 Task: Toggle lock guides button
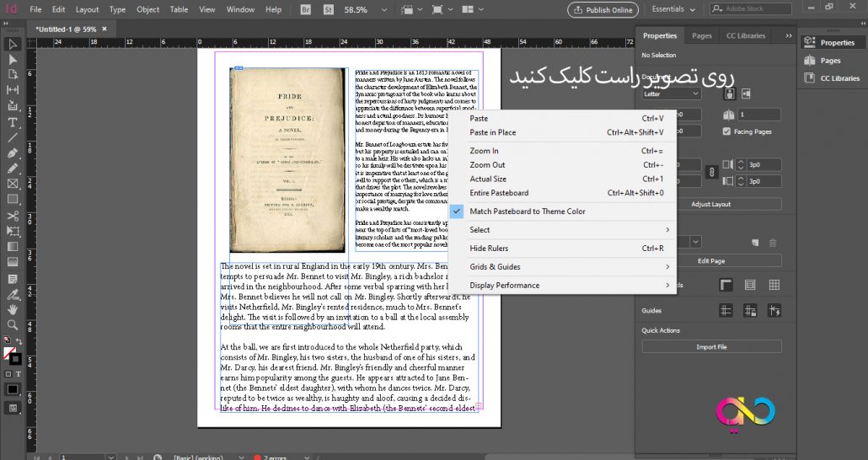point(750,311)
